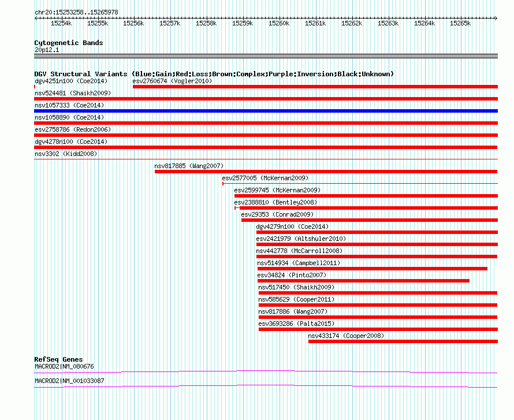The image size is (514, 420).
Task: Click the esv34824 (Pinto2007) label
Action: coord(292,275)
